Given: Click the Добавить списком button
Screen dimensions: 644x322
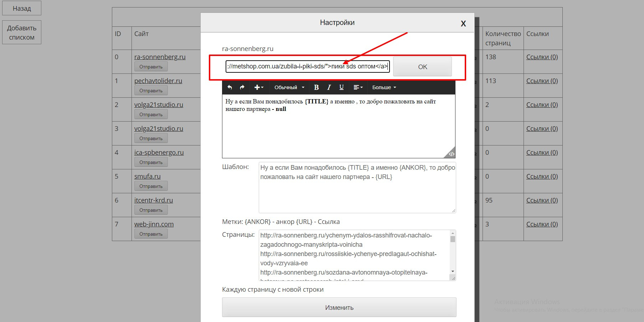Looking at the screenshot, I should pyautogui.click(x=22, y=32).
